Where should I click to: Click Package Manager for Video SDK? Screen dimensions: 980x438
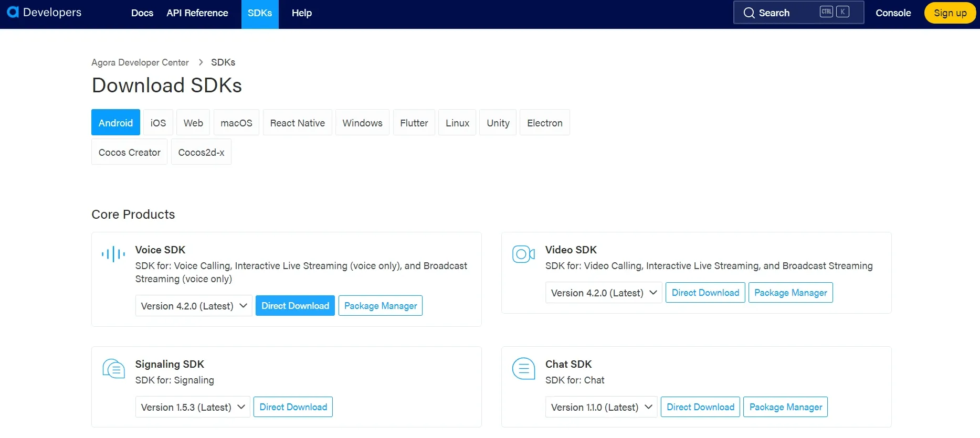pyautogui.click(x=791, y=293)
